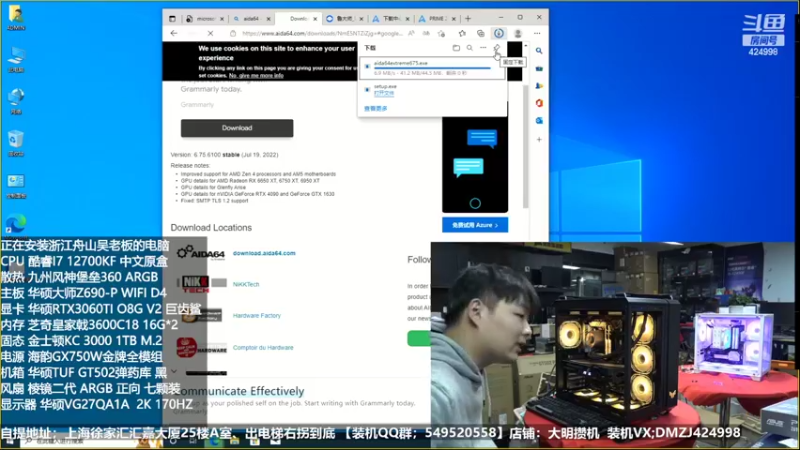Open Edge sidebar Games icon

[539, 86]
